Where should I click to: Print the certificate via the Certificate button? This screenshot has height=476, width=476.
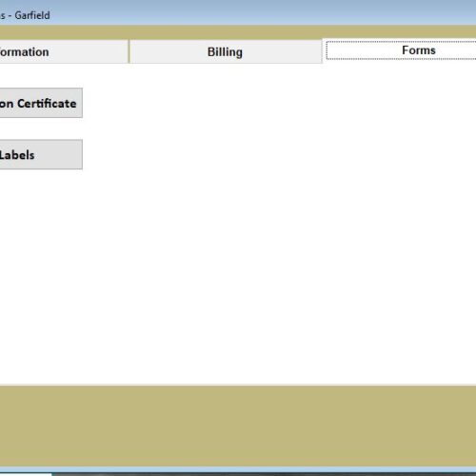41,103
